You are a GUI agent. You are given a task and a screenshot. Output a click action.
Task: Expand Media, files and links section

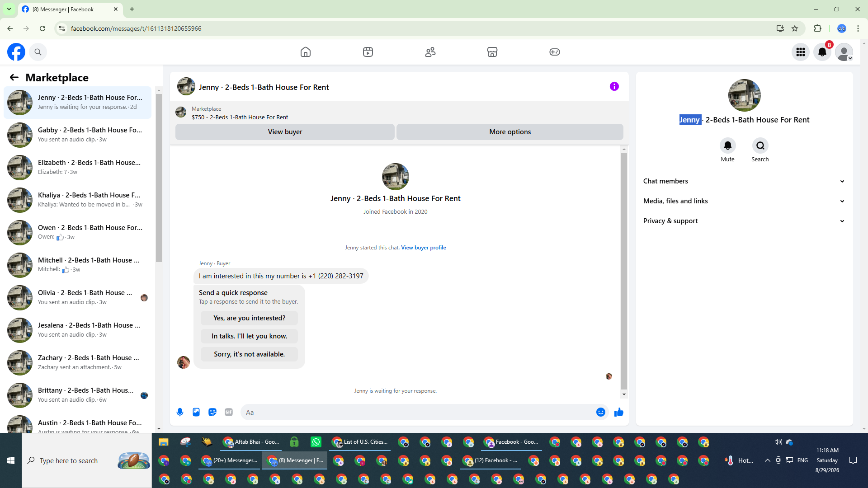click(744, 201)
